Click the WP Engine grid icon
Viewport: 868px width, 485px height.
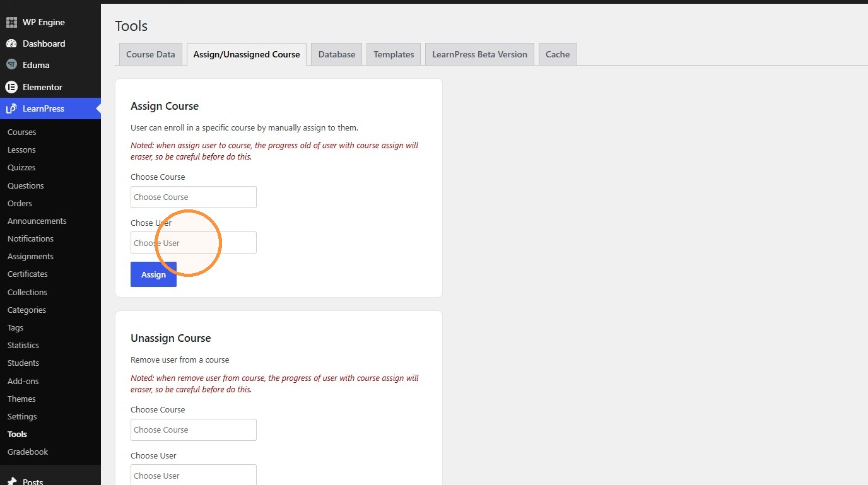tap(11, 22)
